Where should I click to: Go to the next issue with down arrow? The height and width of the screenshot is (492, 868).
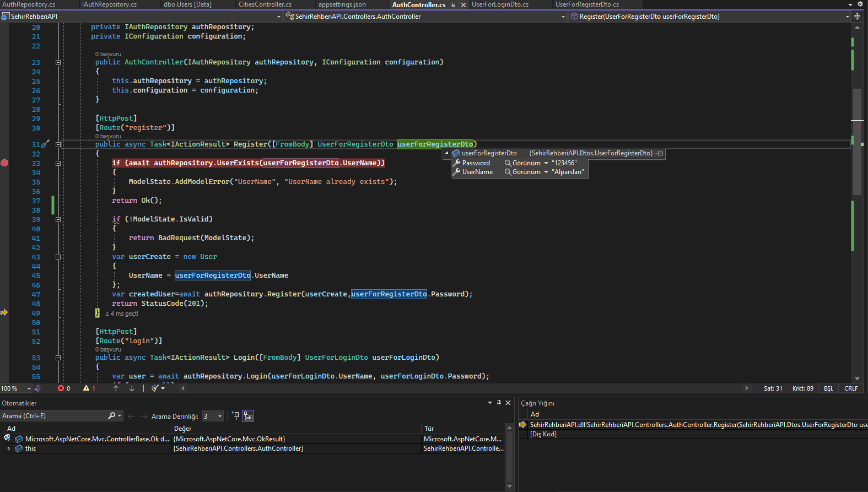132,388
